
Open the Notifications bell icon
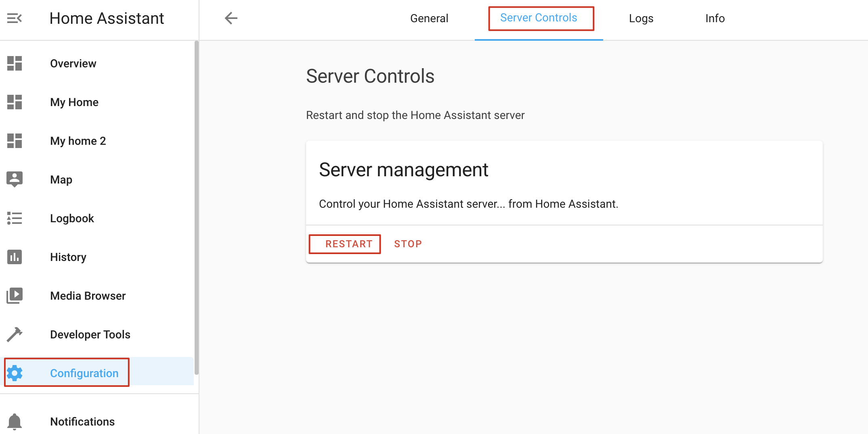point(15,421)
